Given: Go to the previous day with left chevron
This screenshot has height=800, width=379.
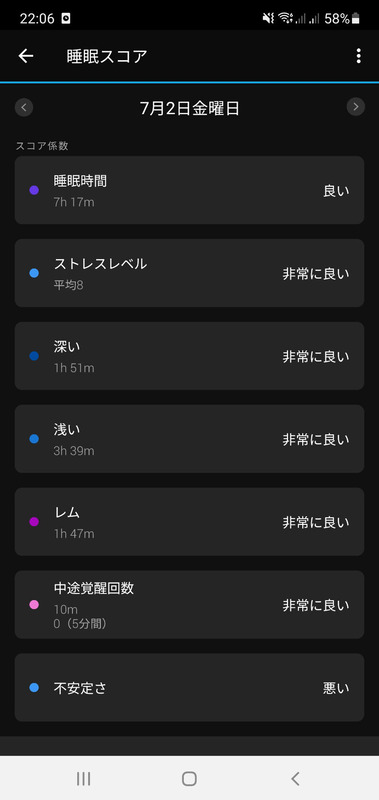Looking at the screenshot, I should (x=24, y=107).
